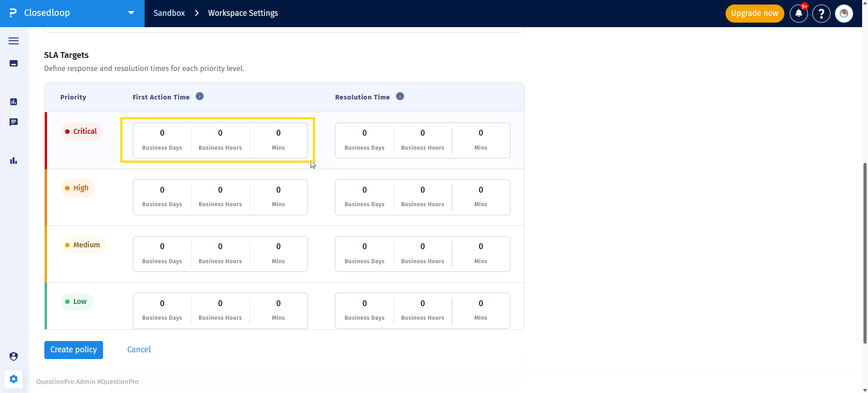868x393 pixels.
Task: Click the page vertical scrollbar thumb
Action: point(865,253)
